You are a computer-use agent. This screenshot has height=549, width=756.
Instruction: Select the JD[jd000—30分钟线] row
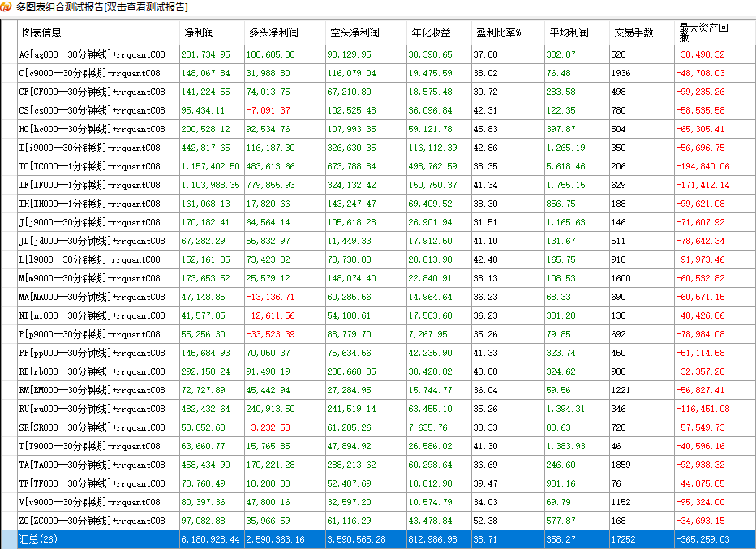click(x=378, y=241)
